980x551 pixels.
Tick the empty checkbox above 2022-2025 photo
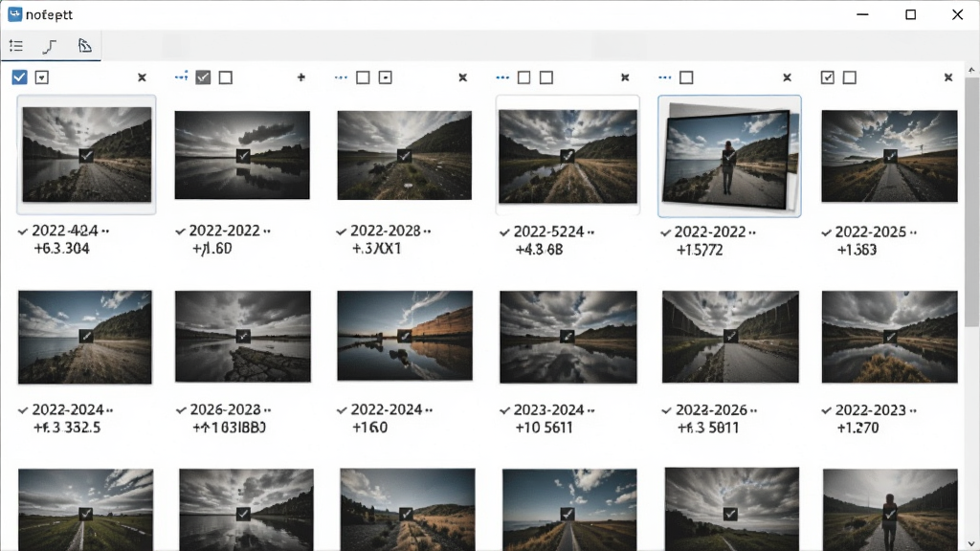[x=850, y=77]
